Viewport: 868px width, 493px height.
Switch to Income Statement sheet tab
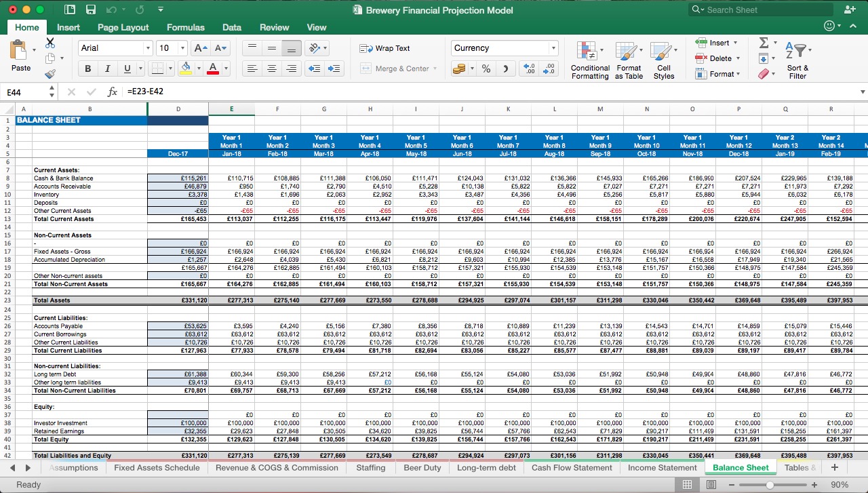point(663,467)
